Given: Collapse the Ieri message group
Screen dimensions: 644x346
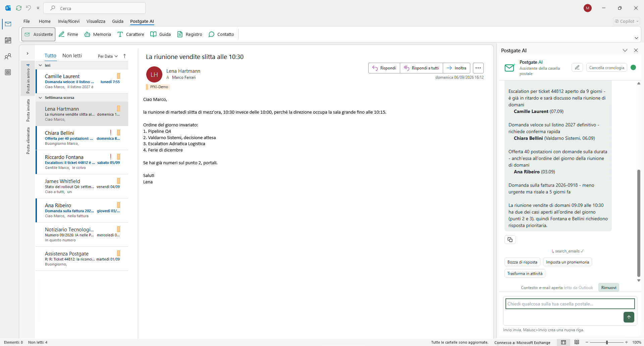Looking at the screenshot, I should tap(40, 65).
